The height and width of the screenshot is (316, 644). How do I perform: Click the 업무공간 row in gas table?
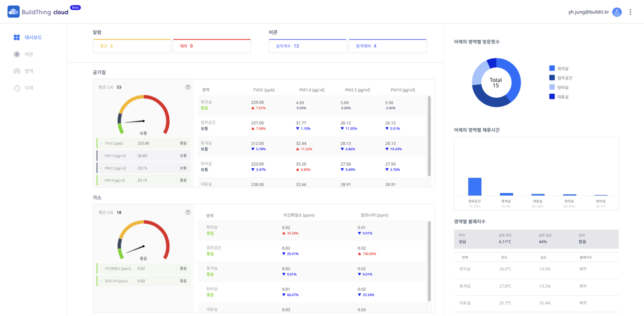pos(312,251)
